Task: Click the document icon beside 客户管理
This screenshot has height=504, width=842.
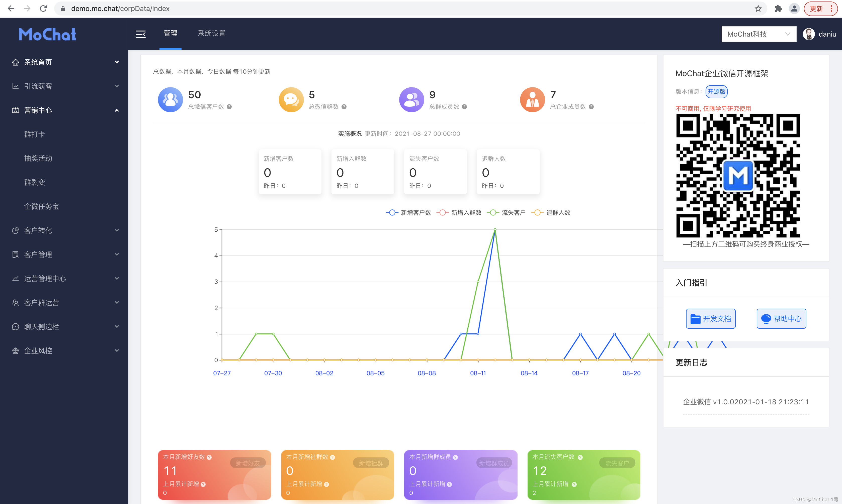Action: click(15, 254)
